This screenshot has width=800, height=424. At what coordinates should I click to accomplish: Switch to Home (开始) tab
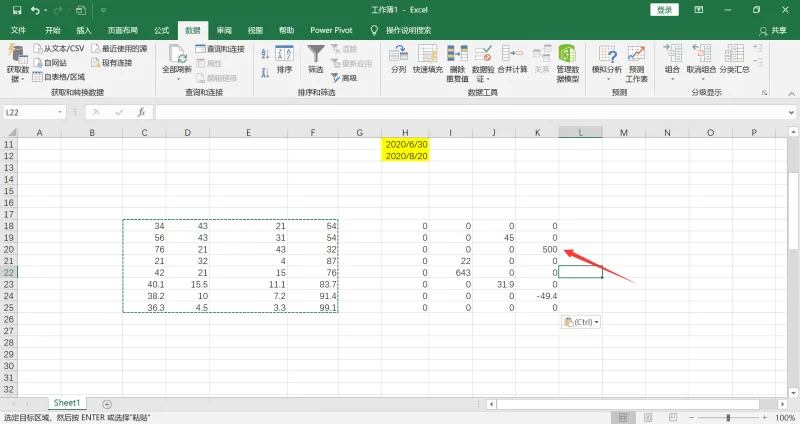click(53, 31)
